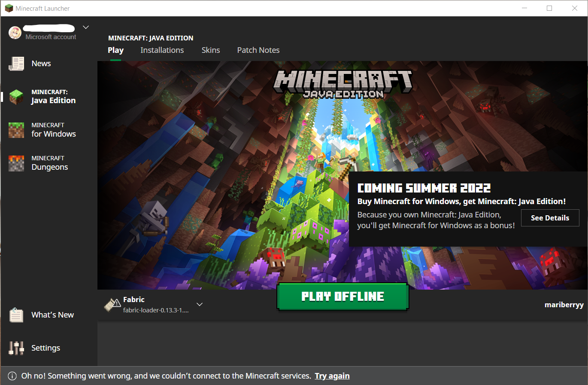Select the Java Edition grass block icon

click(17, 97)
